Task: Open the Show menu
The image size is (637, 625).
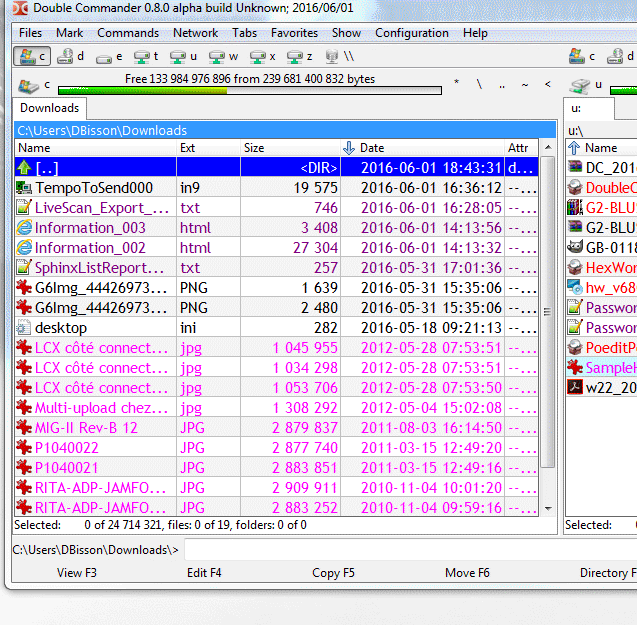Action: pos(346,33)
